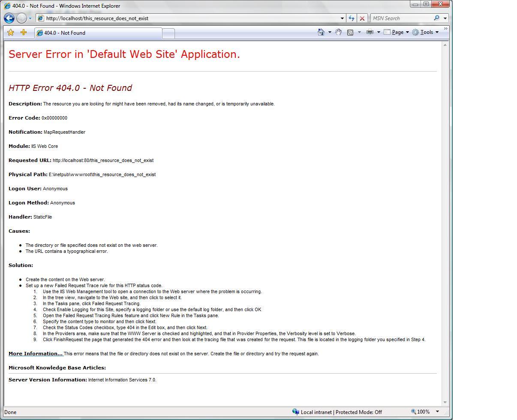Click the Print icon
The image size is (517, 420).
tap(370, 32)
